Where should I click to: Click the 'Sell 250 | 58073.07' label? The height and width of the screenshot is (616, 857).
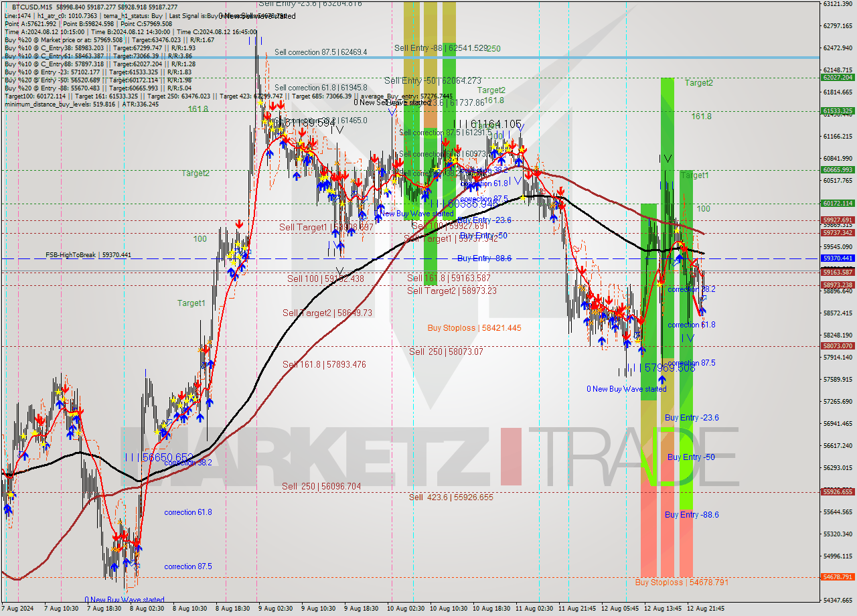[446, 351]
